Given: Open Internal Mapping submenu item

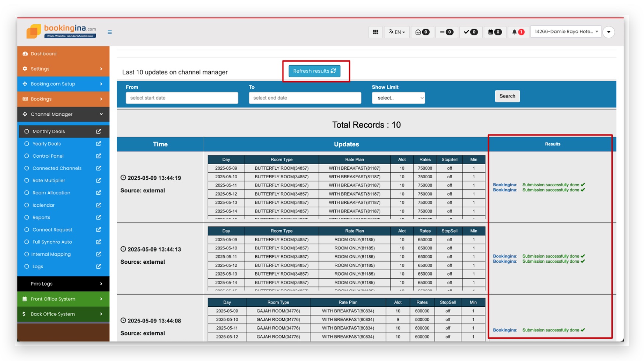Looking at the screenshot, I should pyautogui.click(x=51, y=254).
